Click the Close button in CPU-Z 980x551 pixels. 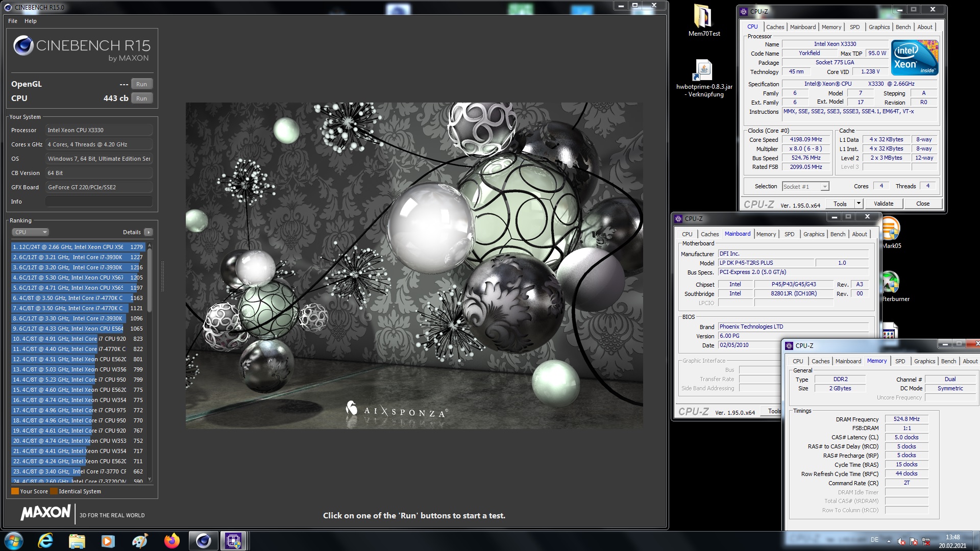(923, 204)
